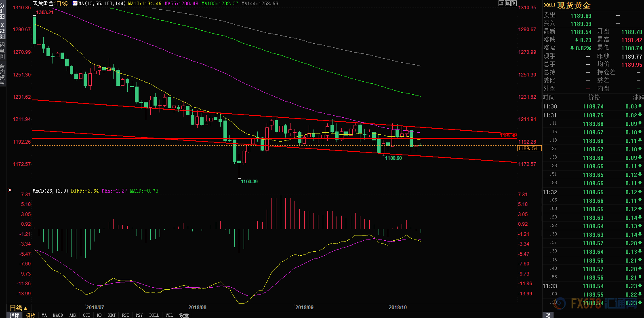
Task: Switch indicator to CCI
Action: [86, 315]
